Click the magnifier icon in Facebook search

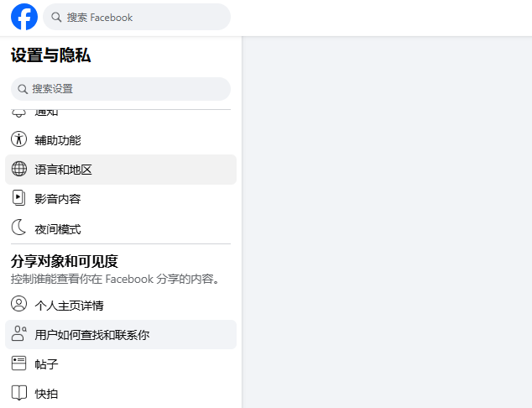point(56,18)
